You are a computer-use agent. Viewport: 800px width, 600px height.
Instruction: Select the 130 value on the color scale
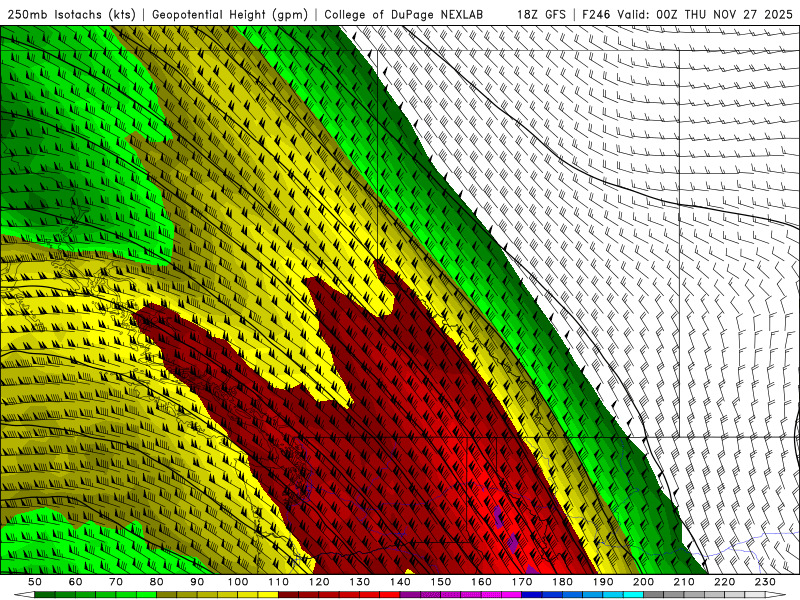tap(359, 582)
